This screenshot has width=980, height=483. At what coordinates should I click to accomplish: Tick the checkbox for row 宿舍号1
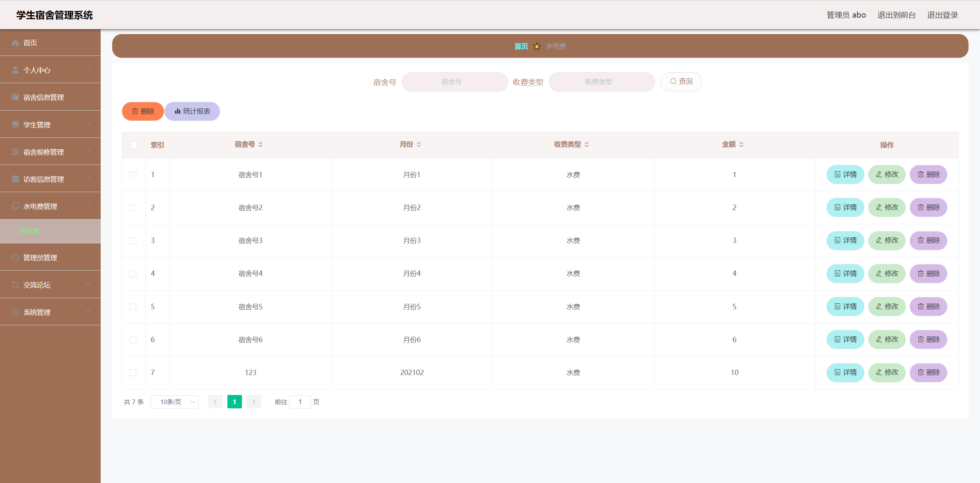pyautogui.click(x=134, y=175)
